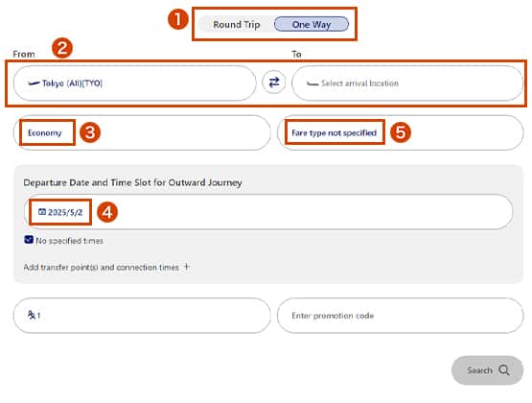Open passenger count selector
Image resolution: width=532 pixels, height=403 pixels.
[x=142, y=316]
